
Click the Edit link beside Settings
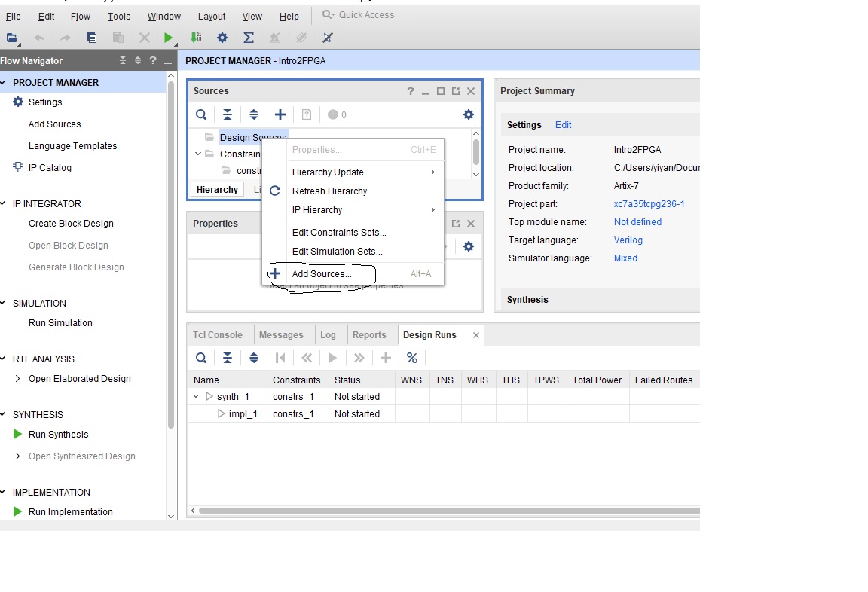[563, 125]
